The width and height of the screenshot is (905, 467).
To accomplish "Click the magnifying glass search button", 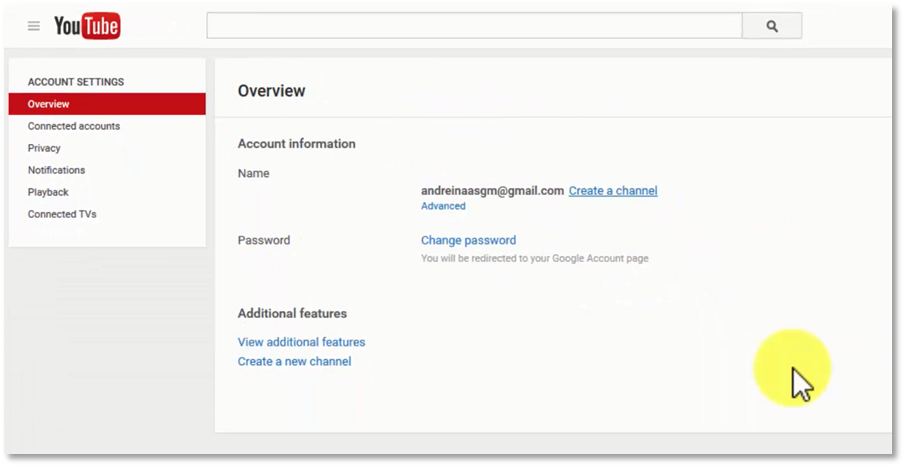I will click(x=772, y=26).
